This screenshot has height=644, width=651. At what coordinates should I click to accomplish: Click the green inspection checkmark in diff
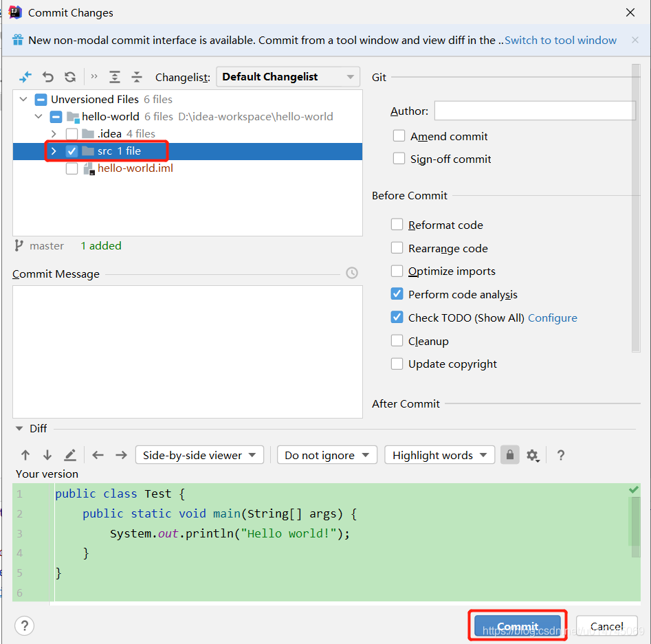coord(634,490)
